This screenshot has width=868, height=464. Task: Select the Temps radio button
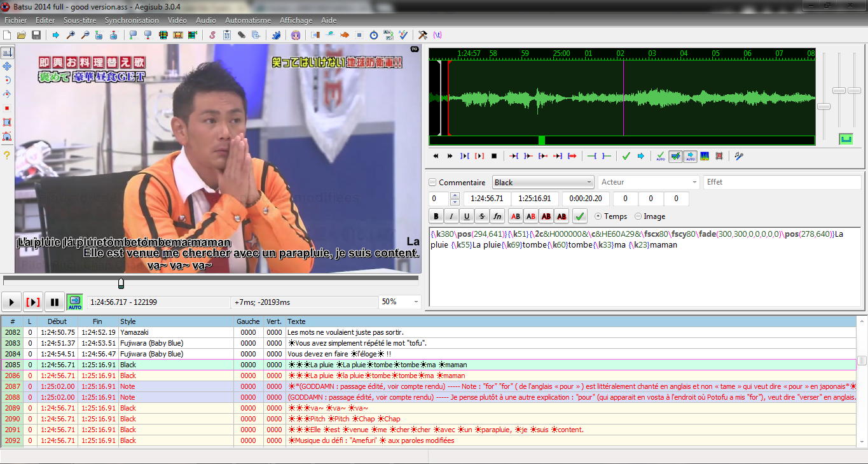coord(598,216)
